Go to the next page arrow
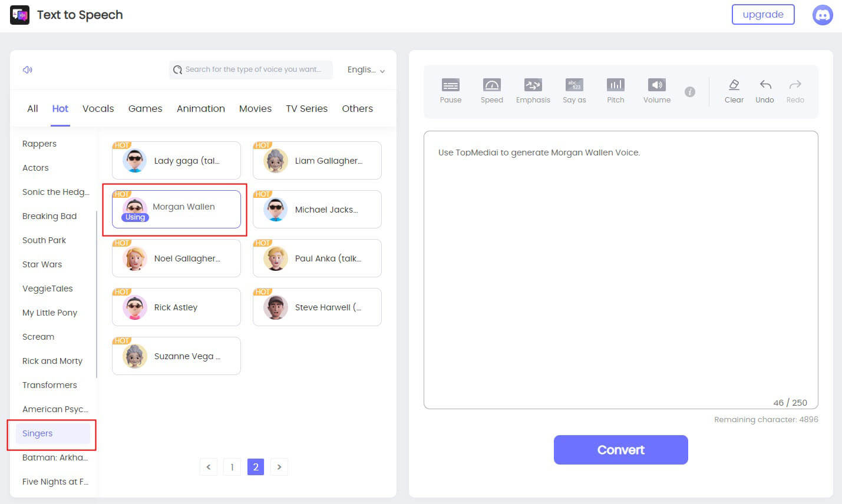 coord(279,467)
